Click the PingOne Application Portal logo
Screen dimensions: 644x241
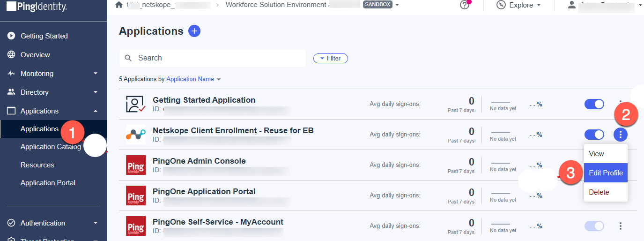136,196
